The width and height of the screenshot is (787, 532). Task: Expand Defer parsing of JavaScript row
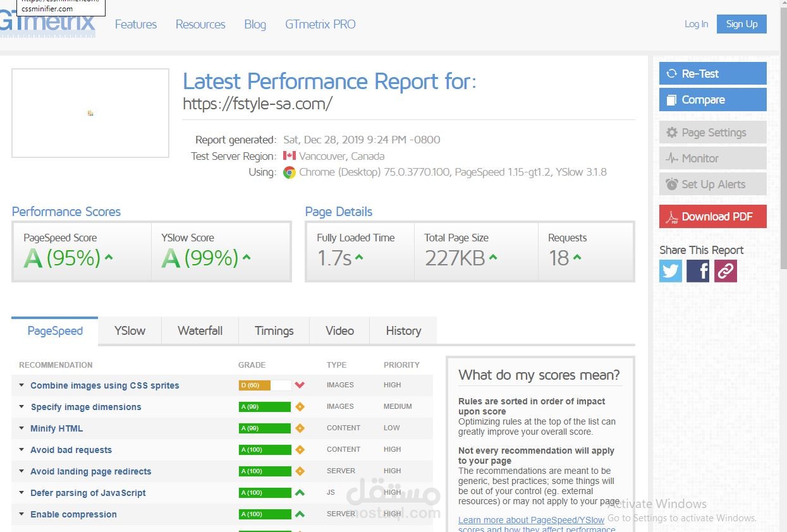click(x=88, y=493)
